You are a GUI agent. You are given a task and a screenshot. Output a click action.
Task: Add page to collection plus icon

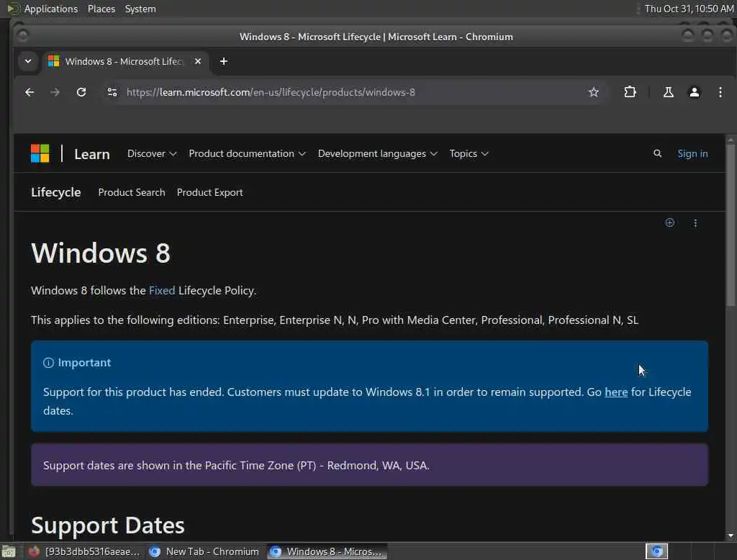(x=670, y=223)
